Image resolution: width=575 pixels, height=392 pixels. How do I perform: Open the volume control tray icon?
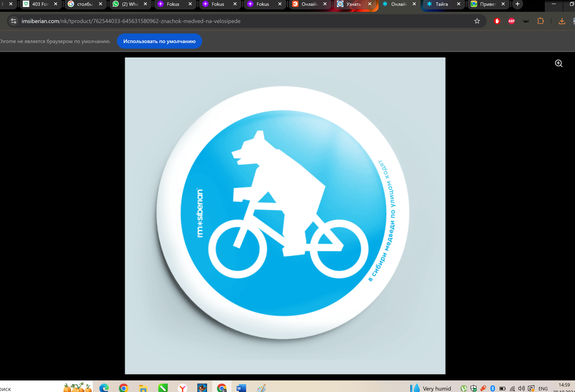521,388
